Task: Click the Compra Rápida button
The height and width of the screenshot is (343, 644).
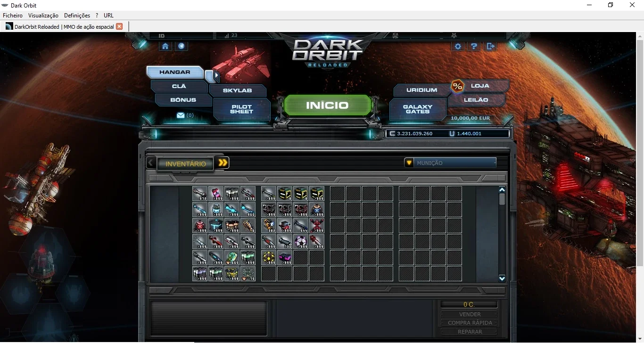Action: click(x=470, y=323)
